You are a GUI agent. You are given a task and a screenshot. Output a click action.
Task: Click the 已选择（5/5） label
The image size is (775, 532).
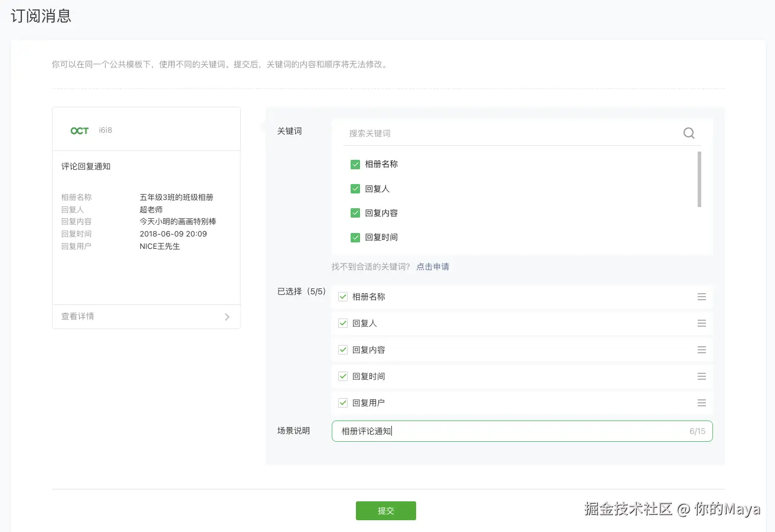pos(302,291)
